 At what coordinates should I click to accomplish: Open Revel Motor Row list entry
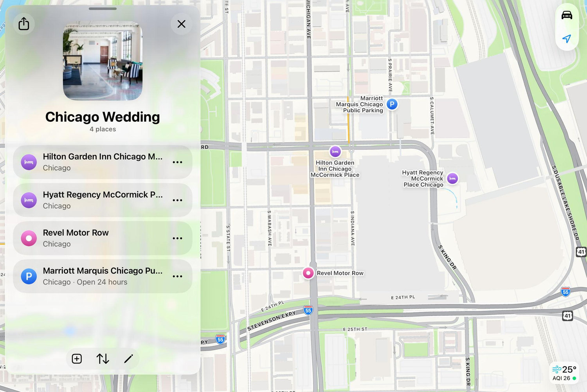[103, 238]
